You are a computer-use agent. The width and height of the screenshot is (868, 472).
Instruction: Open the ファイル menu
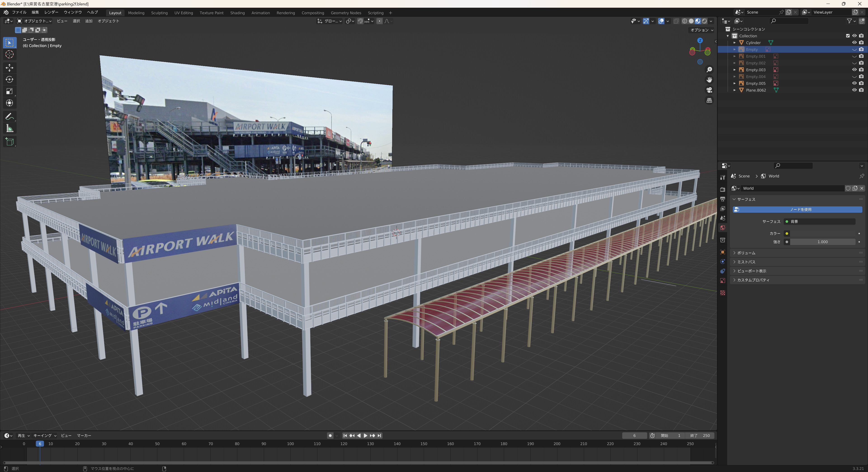tap(19, 12)
